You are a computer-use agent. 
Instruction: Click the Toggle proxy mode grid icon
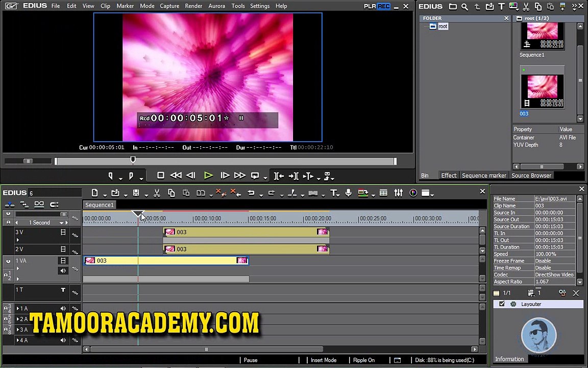click(x=383, y=193)
